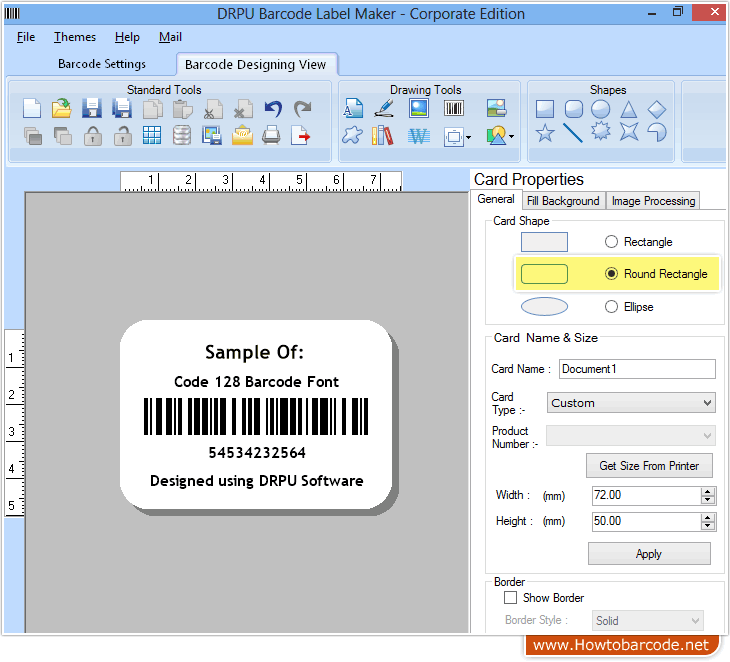Select the Rectangle card shape radio button

(611, 242)
